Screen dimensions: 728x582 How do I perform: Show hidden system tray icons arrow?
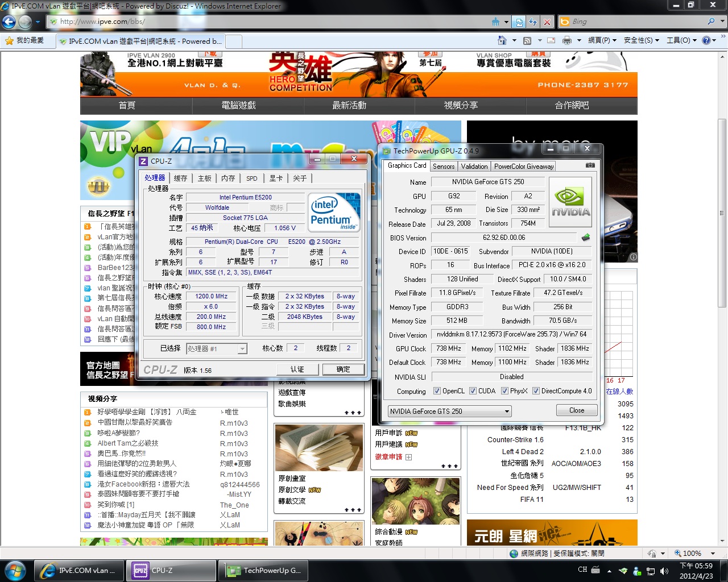(609, 571)
